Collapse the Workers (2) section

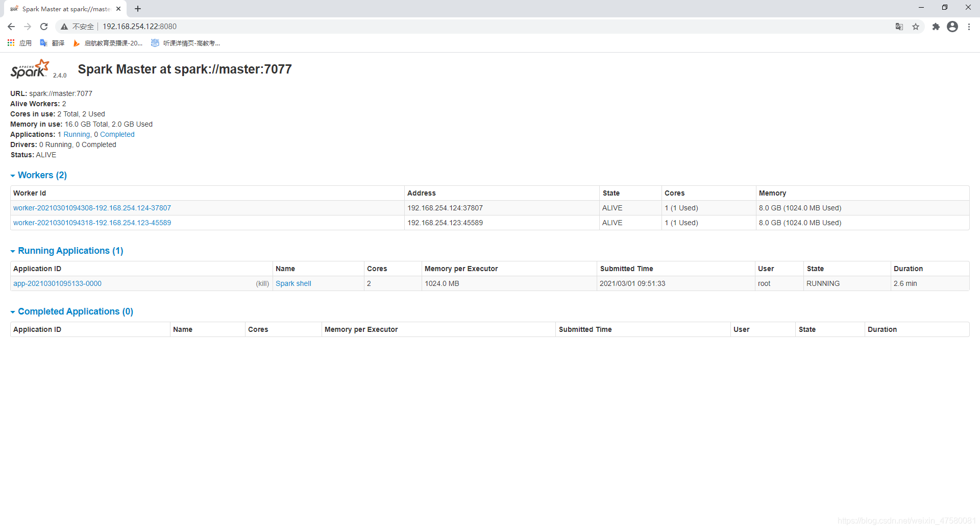(39, 175)
